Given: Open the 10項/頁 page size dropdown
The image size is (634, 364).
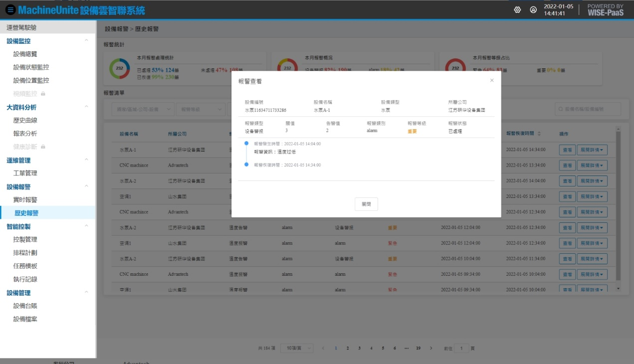Looking at the screenshot, I should tap(297, 348).
